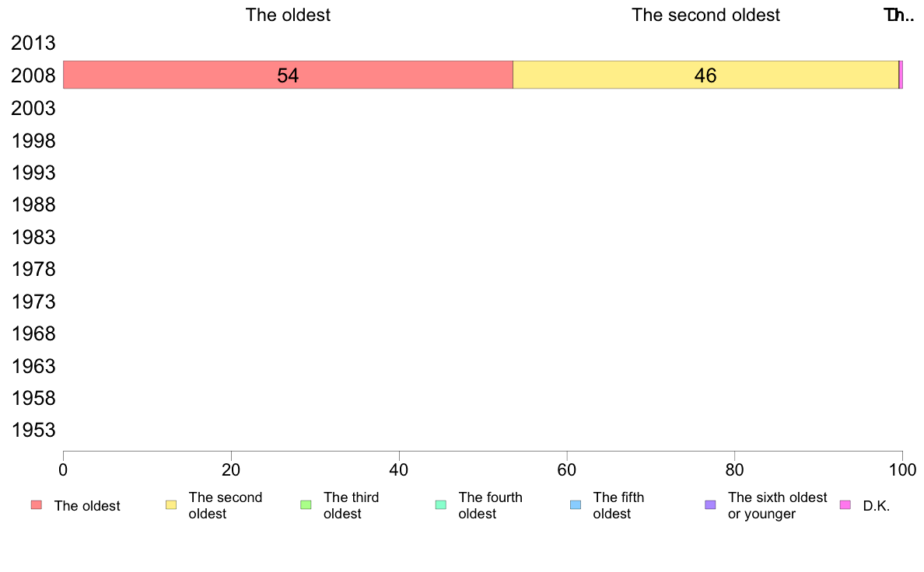Click the green 'The third oldest' legend swatch
The width and height of the screenshot is (924, 572).
[306, 505]
